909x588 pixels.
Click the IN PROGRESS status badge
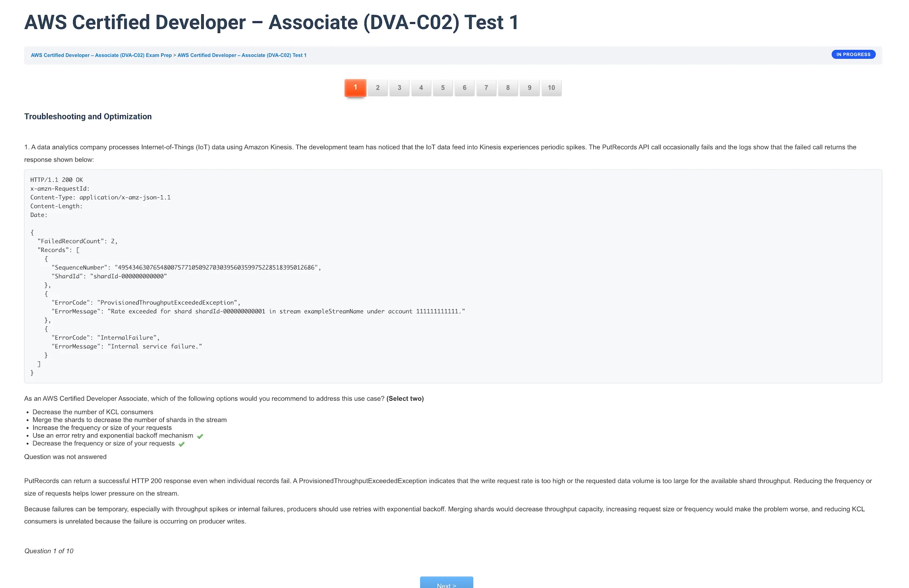(853, 55)
